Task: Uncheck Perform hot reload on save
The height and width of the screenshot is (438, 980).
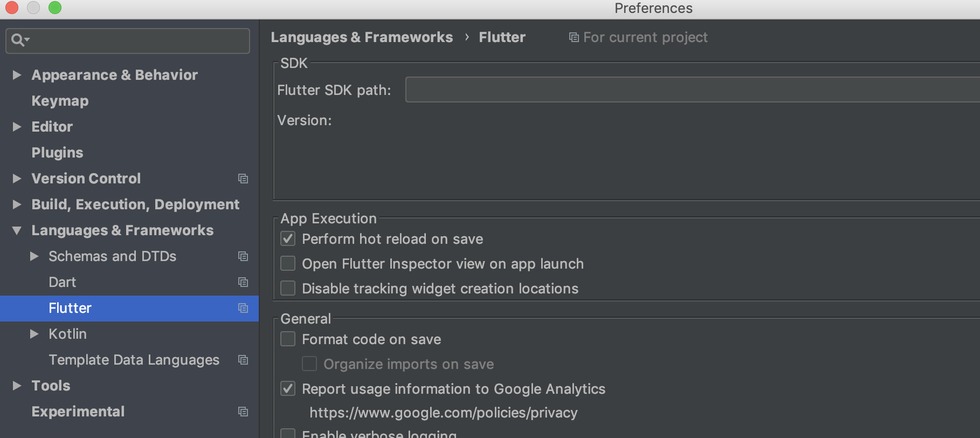Action: [x=288, y=238]
